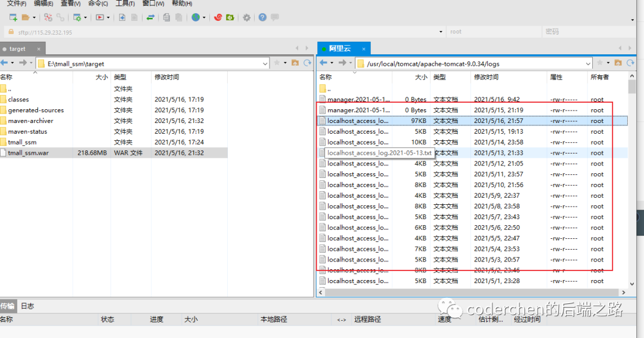The height and width of the screenshot is (338, 644).
Task: Go back in the remote pane
Action: click(324, 63)
